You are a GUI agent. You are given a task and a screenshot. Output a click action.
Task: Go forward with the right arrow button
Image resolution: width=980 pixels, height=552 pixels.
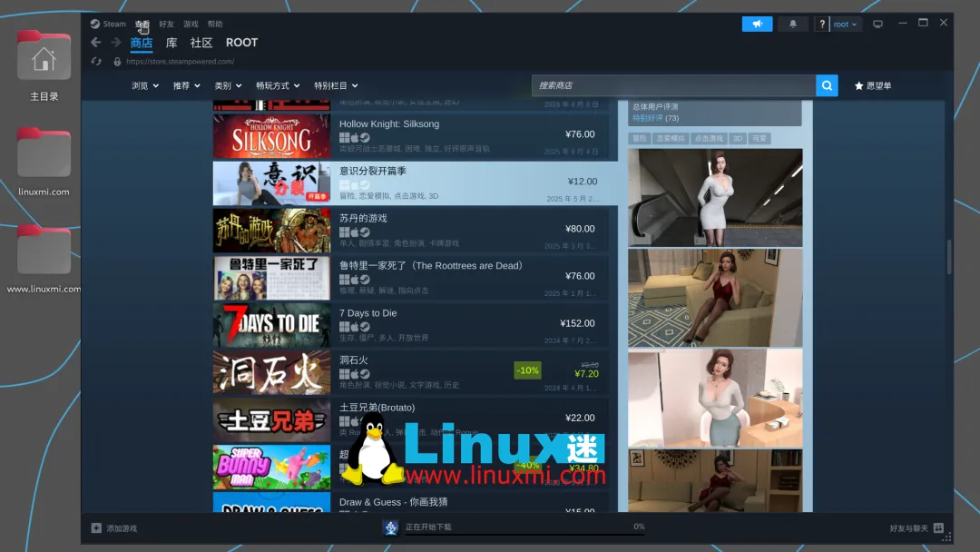pyautogui.click(x=115, y=43)
